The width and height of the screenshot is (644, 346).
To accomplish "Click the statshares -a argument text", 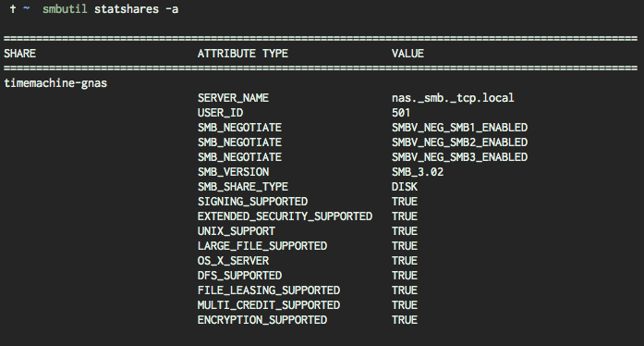I will click(137, 8).
